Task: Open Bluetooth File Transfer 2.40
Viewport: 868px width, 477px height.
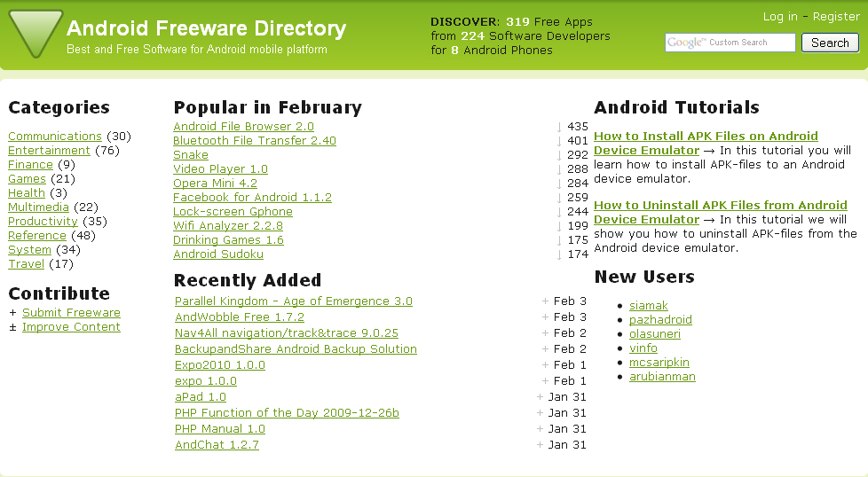Action: (x=255, y=140)
